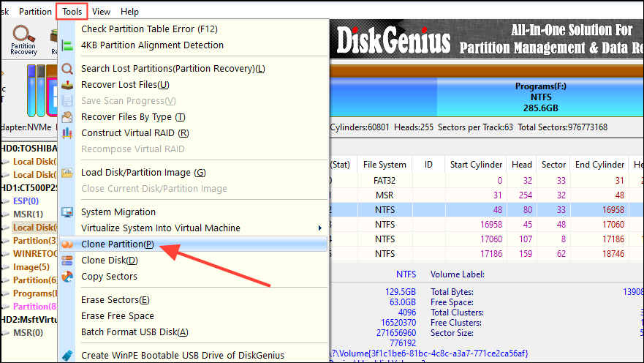Select NTFS row with start cylinder 17060
Viewport: 644px width, 363px height.
pyautogui.click(x=487, y=239)
